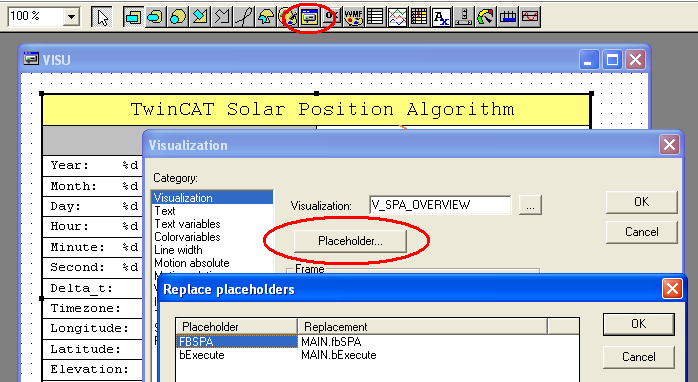Click the Timezone: field in VISU

click(92, 309)
